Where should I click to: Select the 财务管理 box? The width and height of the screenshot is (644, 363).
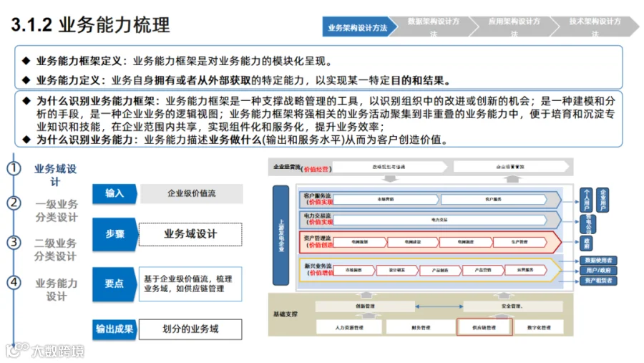421,327
